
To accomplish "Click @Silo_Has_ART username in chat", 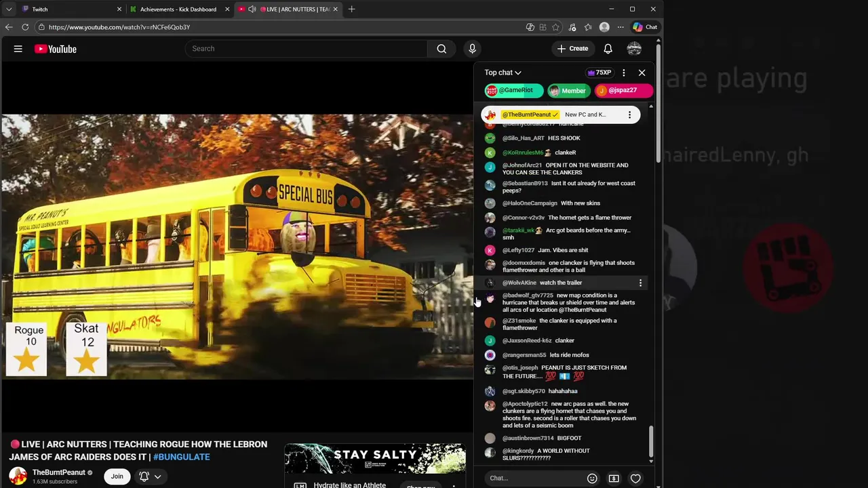I will (x=523, y=138).
